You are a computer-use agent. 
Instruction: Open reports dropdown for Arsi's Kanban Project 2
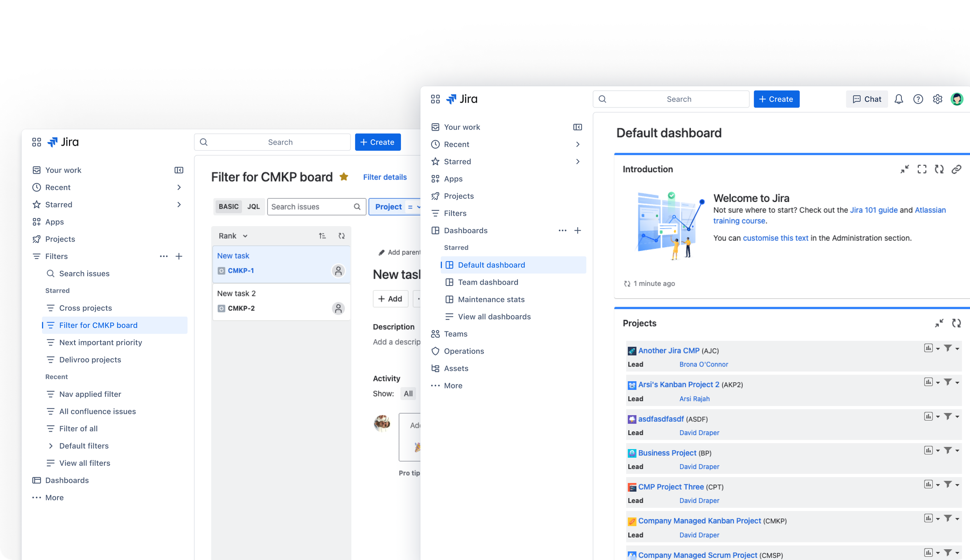(x=938, y=383)
